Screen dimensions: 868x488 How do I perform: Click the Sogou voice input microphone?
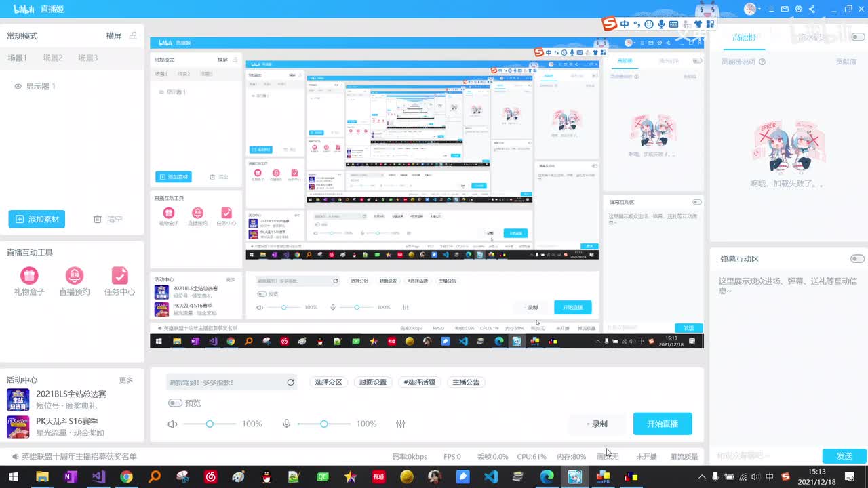[x=661, y=24]
